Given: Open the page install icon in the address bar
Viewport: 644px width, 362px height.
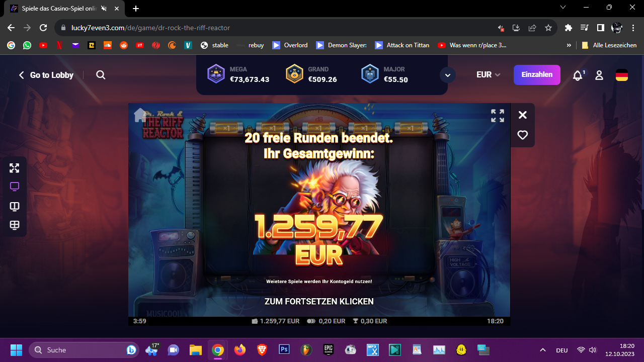Looking at the screenshot, I should [x=516, y=28].
